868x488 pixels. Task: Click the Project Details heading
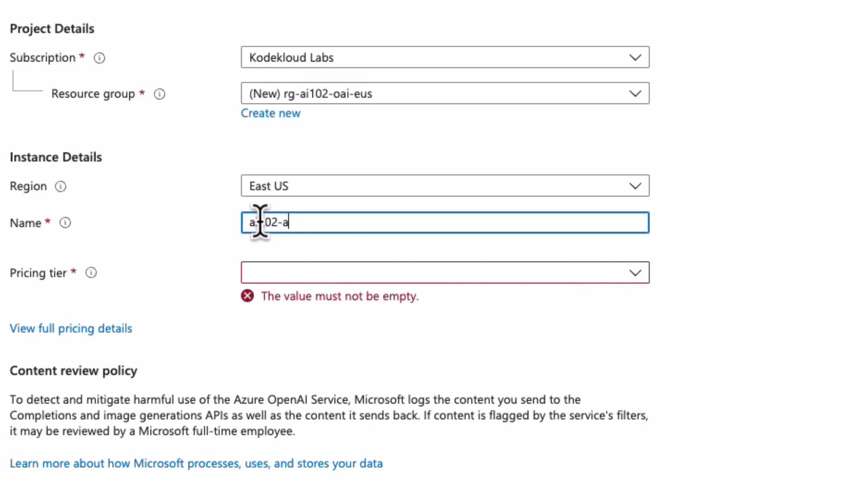pos(52,28)
